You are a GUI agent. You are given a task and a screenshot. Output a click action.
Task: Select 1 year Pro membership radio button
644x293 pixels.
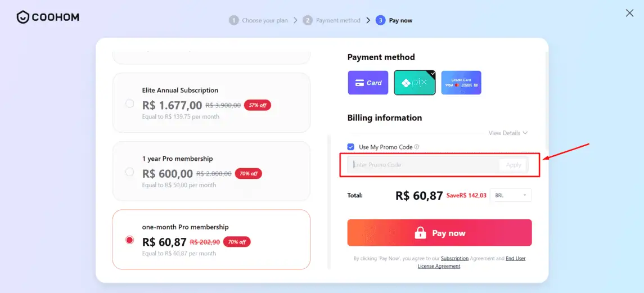click(x=130, y=172)
